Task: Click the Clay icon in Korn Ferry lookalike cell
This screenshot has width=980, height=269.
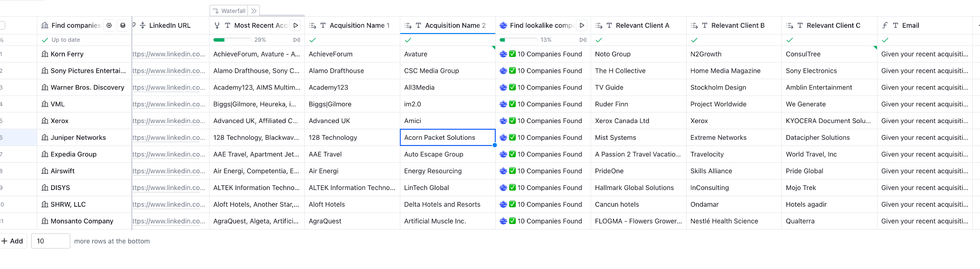Action: [503, 54]
